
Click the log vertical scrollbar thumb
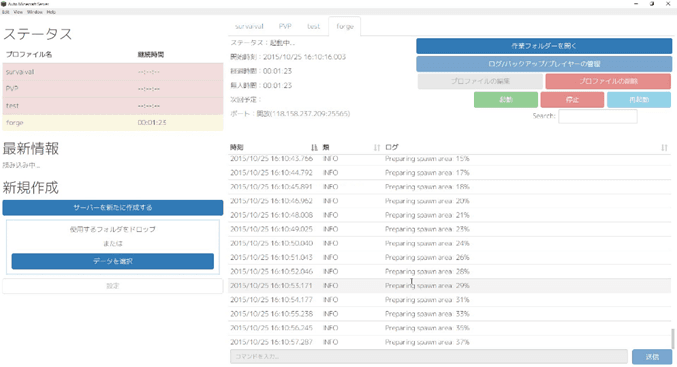[672, 339]
